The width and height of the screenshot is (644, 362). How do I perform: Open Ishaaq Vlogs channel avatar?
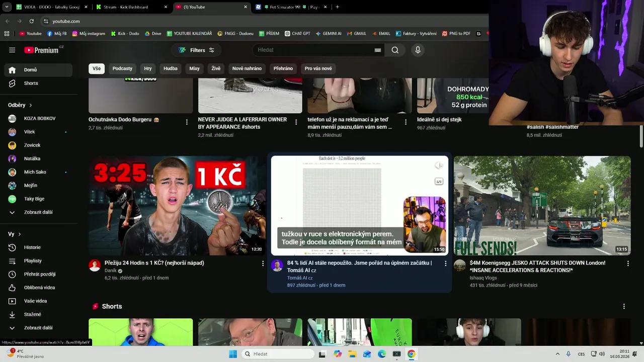pyautogui.click(x=460, y=265)
